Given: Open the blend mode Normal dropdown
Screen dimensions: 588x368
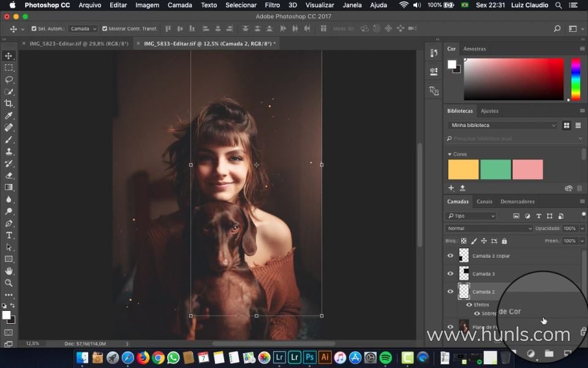Looking at the screenshot, I should click(x=489, y=228).
